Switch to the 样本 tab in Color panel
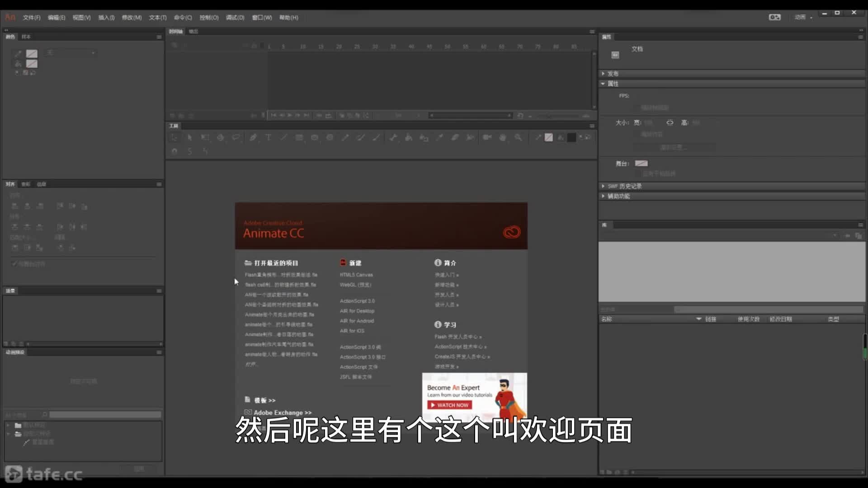Viewport: 868px width, 488px height. pyautogui.click(x=26, y=37)
